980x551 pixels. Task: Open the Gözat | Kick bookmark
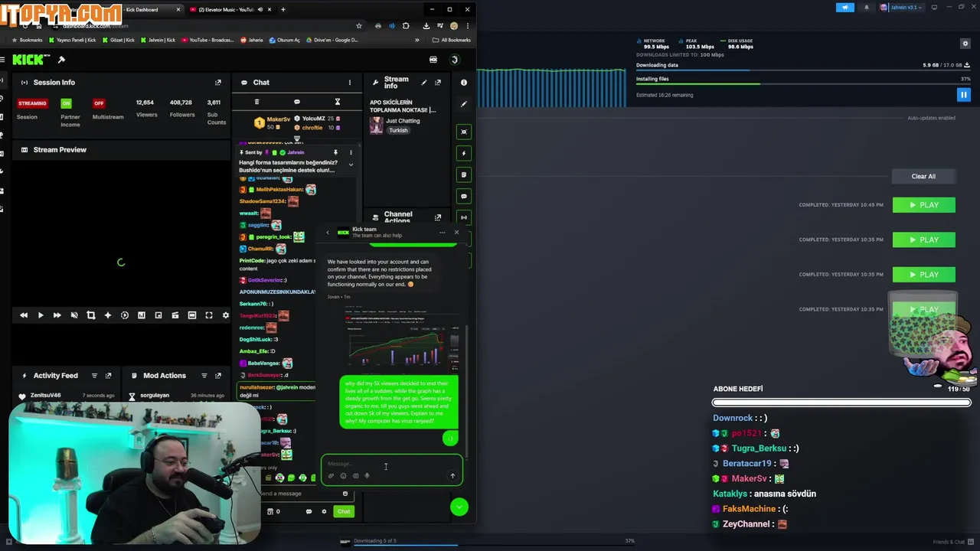click(x=118, y=40)
